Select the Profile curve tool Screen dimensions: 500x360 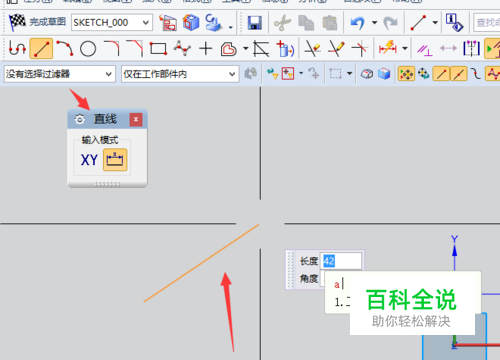pyautogui.click(x=17, y=49)
